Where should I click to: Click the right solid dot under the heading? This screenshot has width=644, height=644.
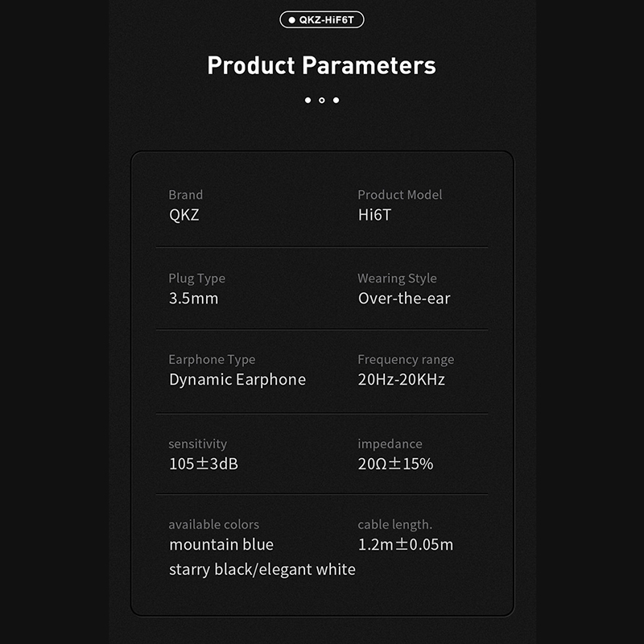coord(336,100)
